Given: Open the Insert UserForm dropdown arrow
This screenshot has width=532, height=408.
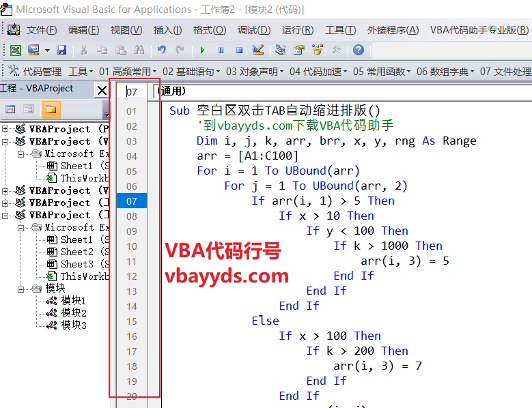Looking at the screenshot, I should (48, 50).
